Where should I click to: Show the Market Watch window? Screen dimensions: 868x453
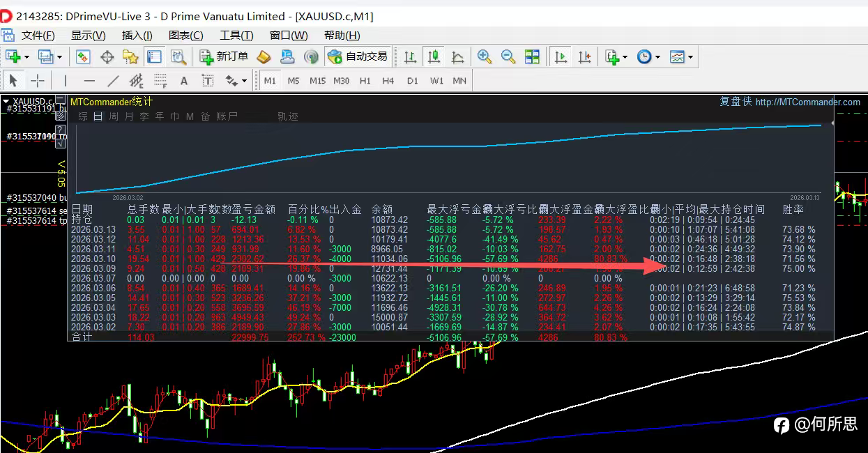[83, 56]
